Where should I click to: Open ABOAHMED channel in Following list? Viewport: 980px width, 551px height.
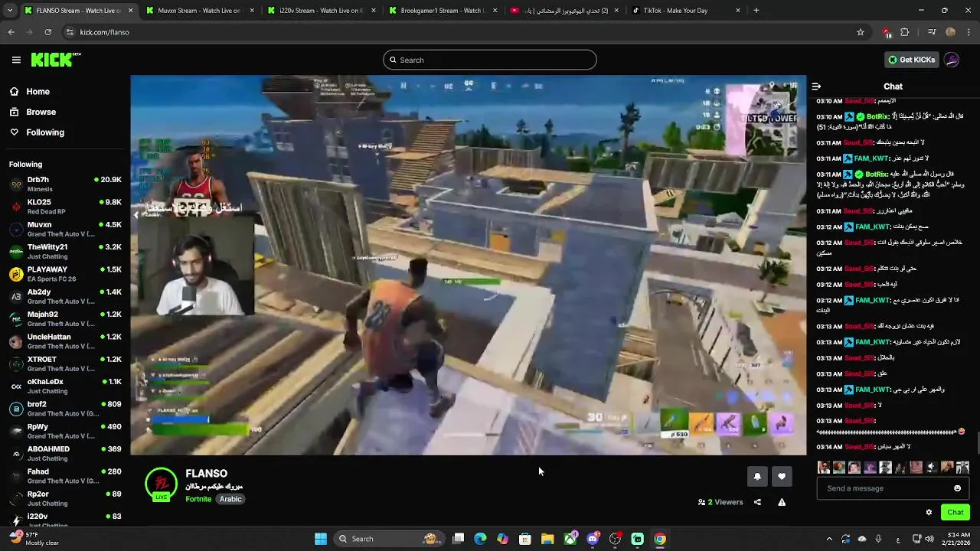click(x=65, y=453)
